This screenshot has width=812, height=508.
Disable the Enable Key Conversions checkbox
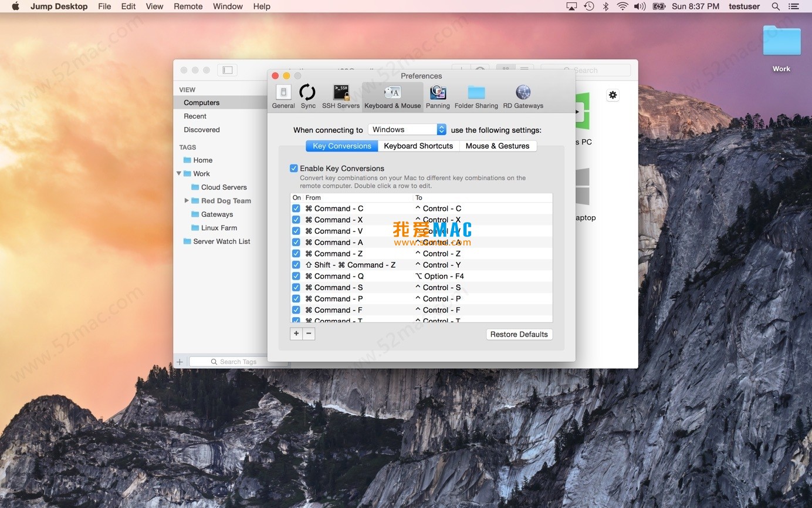(x=294, y=169)
